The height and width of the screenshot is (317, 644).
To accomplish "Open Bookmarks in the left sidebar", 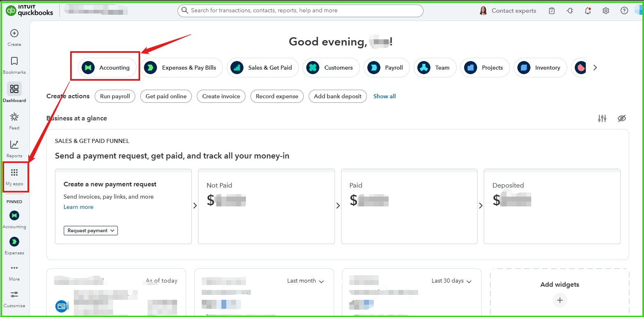I will [x=14, y=66].
